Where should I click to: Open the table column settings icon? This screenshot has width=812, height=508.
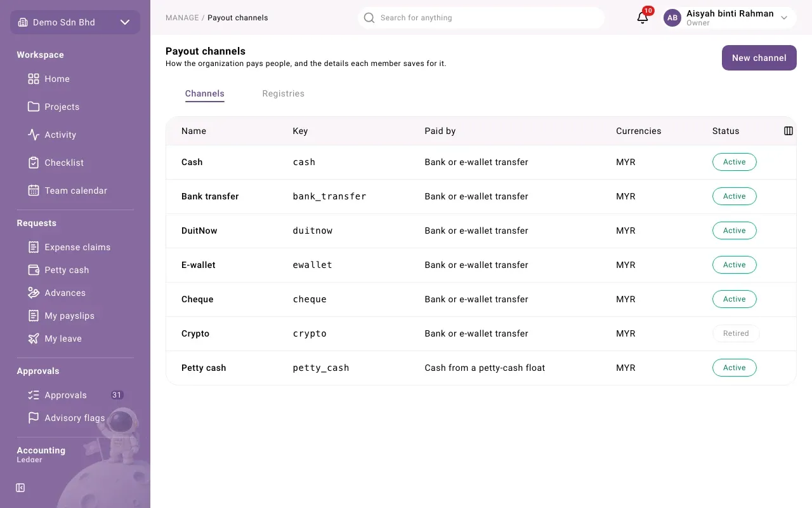[789, 131]
